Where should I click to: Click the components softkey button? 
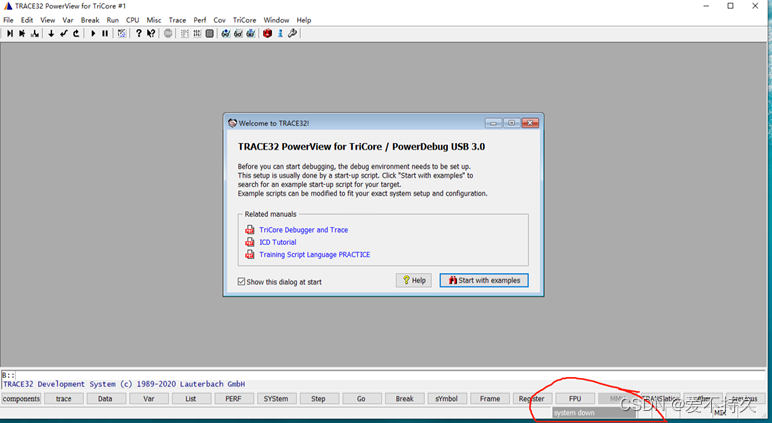tap(21, 398)
